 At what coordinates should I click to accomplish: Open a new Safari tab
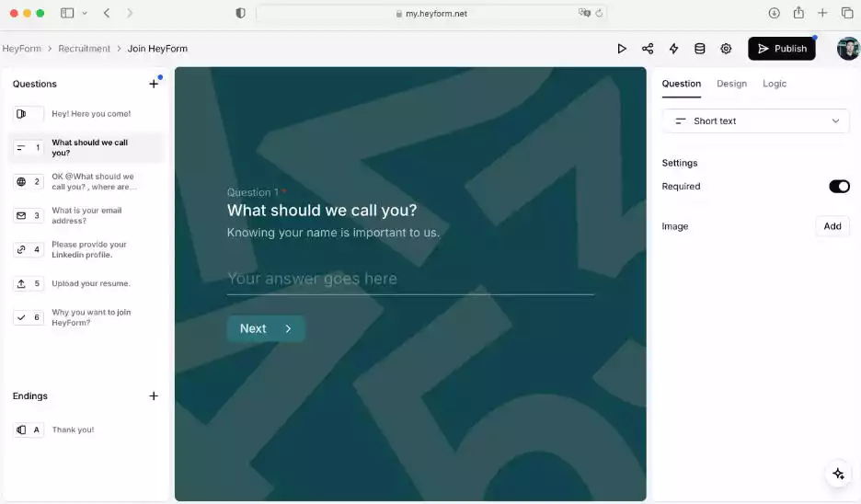pos(822,13)
